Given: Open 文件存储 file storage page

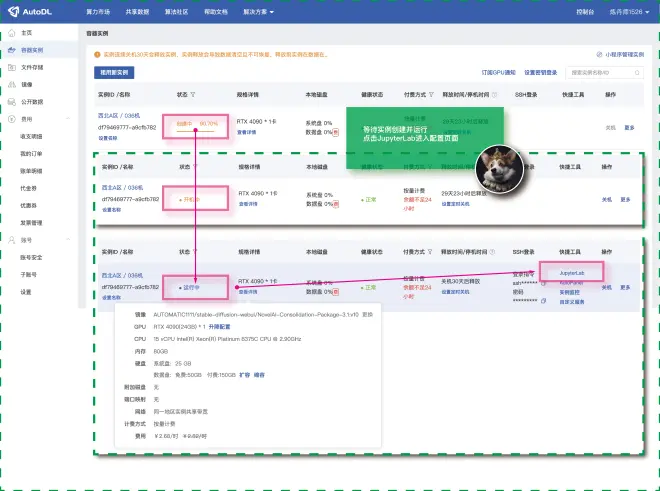Looking at the screenshot, I should 32,67.
